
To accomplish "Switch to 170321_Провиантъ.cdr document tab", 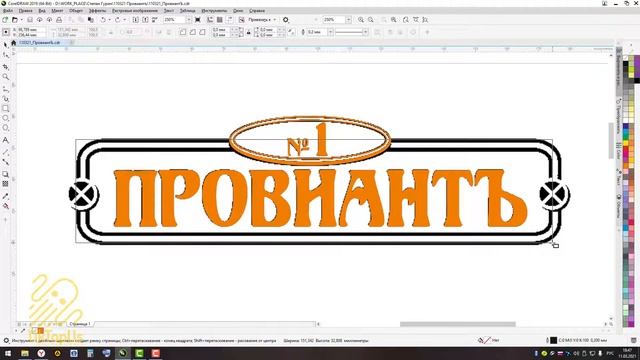I will [40, 42].
